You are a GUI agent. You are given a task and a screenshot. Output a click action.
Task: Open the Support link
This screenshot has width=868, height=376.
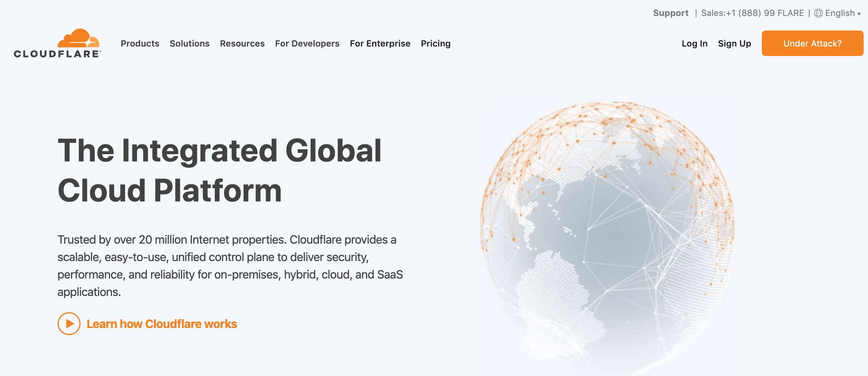pyautogui.click(x=671, y=13)
